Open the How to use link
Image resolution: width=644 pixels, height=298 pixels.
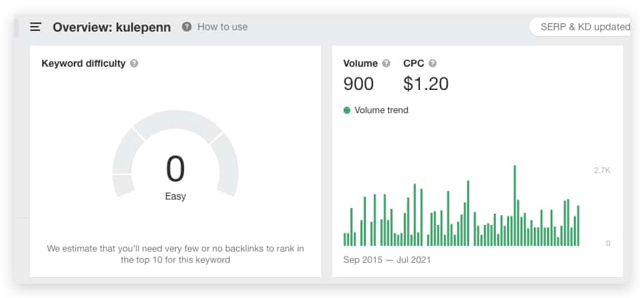tap(223, 27)
